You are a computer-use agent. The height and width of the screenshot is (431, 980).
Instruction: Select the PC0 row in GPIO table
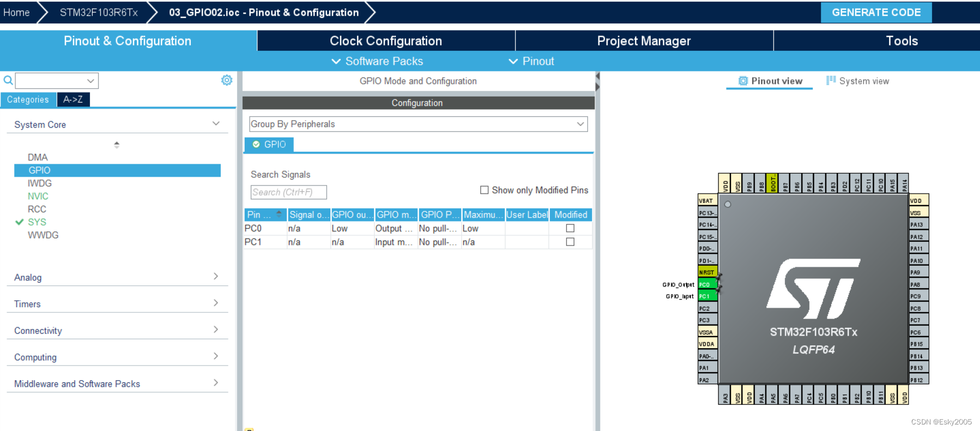coord(418,228)
